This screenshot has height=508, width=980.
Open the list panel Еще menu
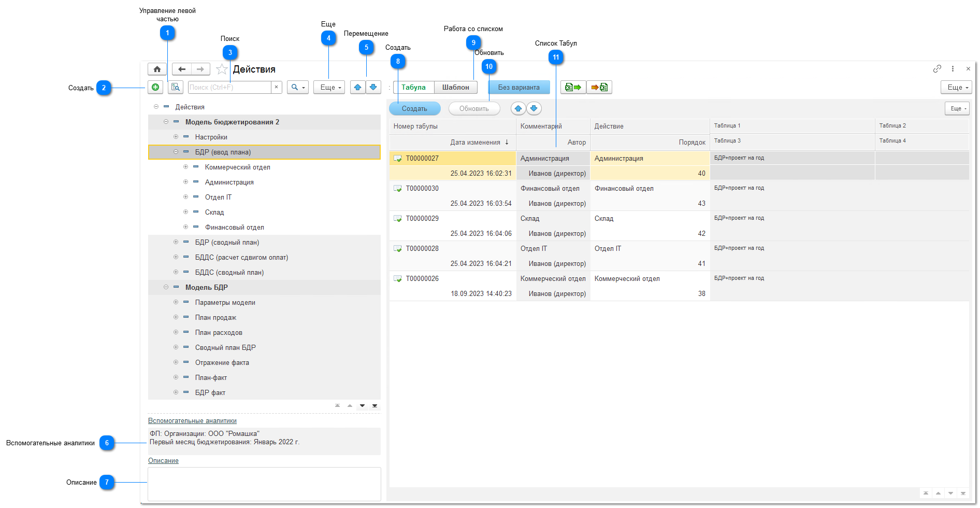[x=957, y=108]
